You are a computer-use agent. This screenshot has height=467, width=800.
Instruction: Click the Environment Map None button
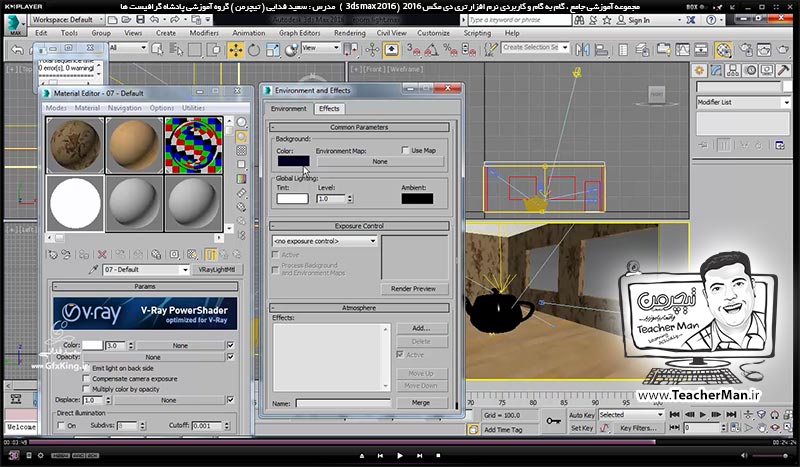[380, 161]
